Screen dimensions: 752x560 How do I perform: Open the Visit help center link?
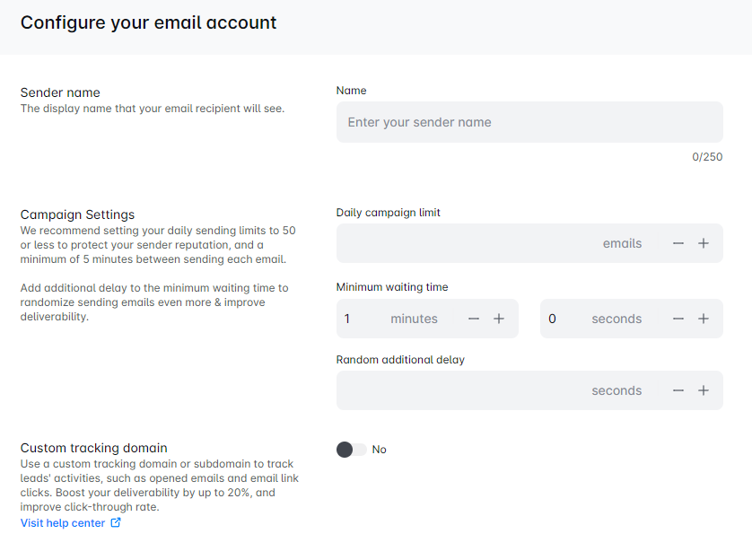(x=63, y=522)
